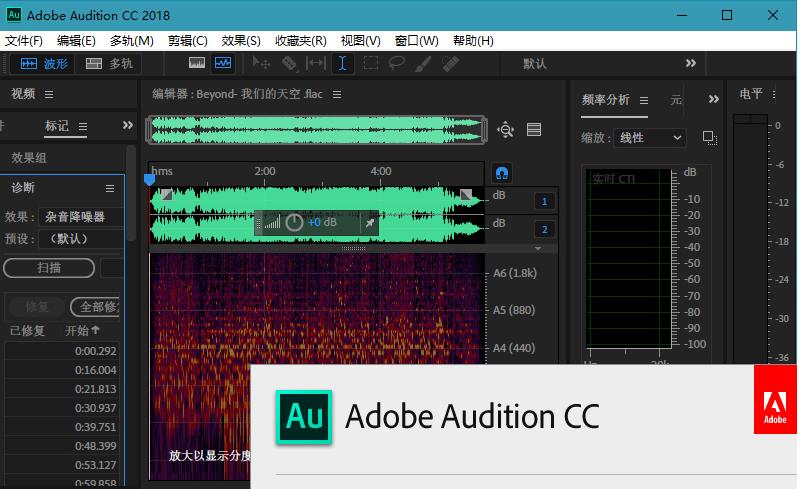Open the 多轨(M) menu
Viewport: 801px width, 489px height.
pos(131,41)
